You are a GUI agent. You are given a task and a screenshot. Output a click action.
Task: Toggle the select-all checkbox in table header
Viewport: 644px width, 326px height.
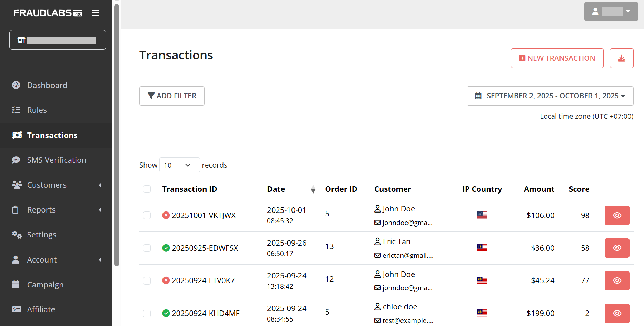(x=147, y=189)
